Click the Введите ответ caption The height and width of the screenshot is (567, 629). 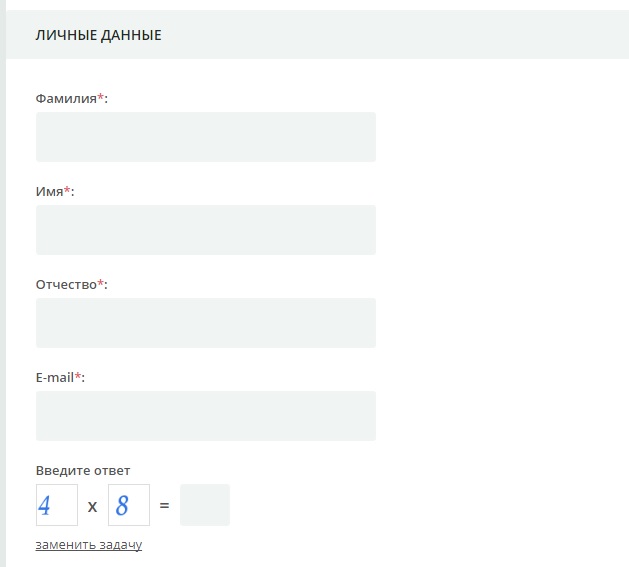[x=83, y=470]
